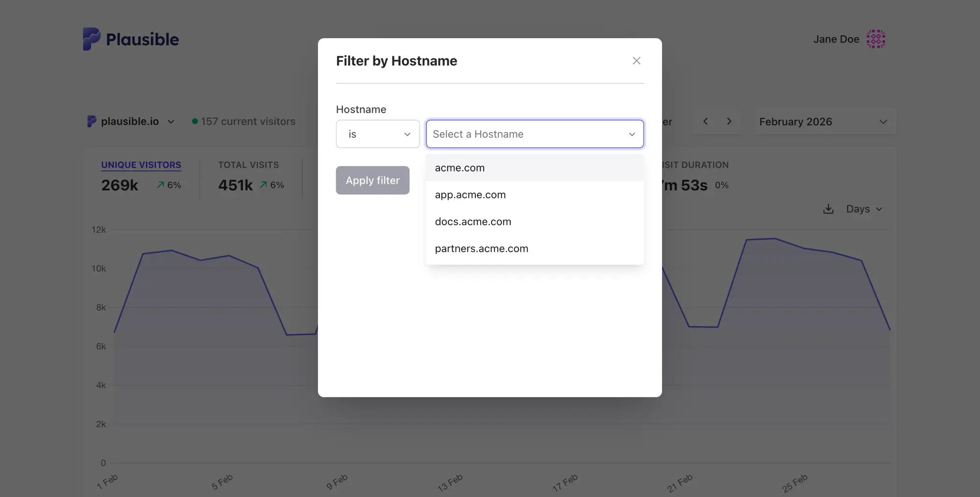Viewport: 980px width, 497px height.
Task: Open Jane Doe's avatar icon
Action: (876, 39)
